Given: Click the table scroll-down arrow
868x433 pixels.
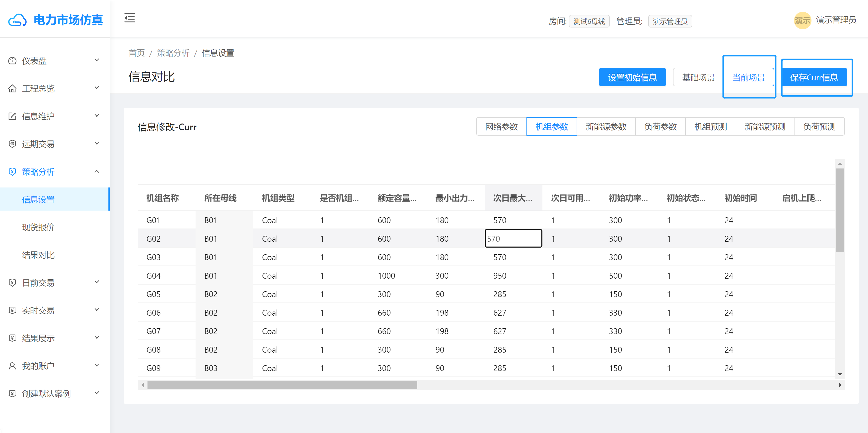Looking at the screenshot, I should click(840, 374).
